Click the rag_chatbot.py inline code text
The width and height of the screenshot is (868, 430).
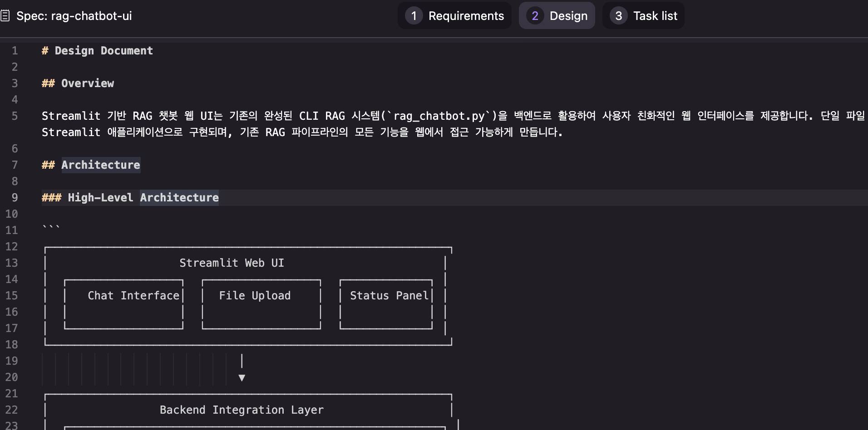tap(439, 116)
